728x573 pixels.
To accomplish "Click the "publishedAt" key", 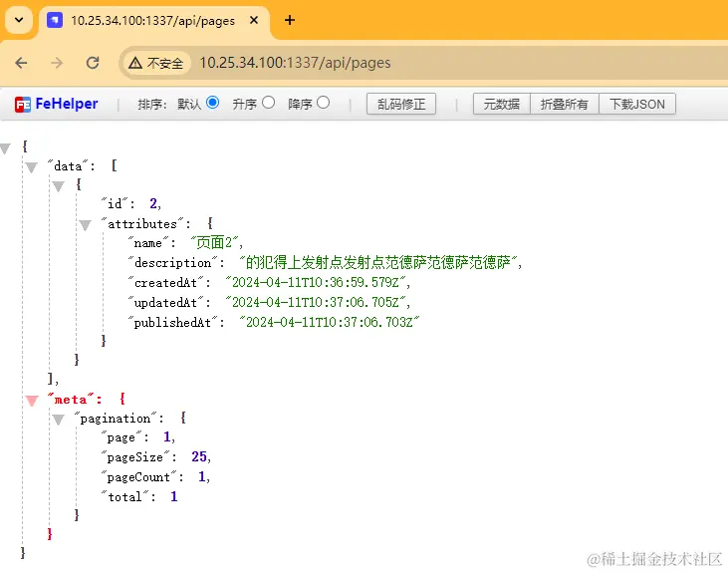I will [172, 323].
